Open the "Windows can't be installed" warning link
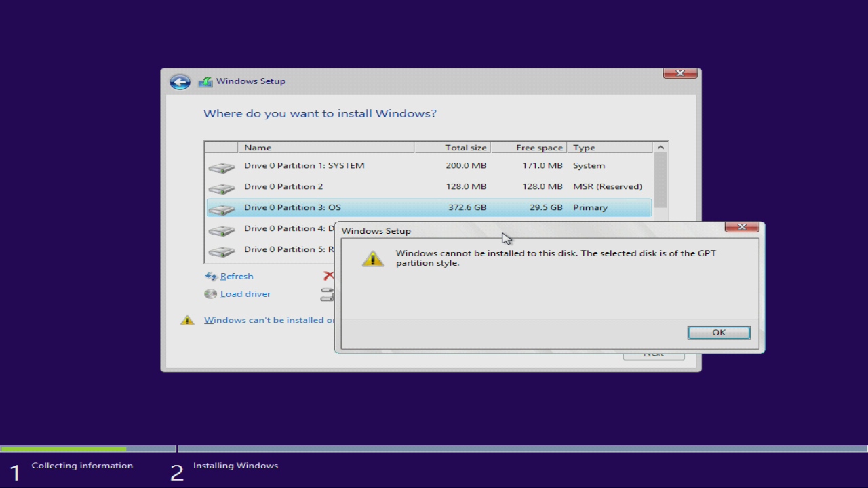868x488 pixels. click(269, 320)
